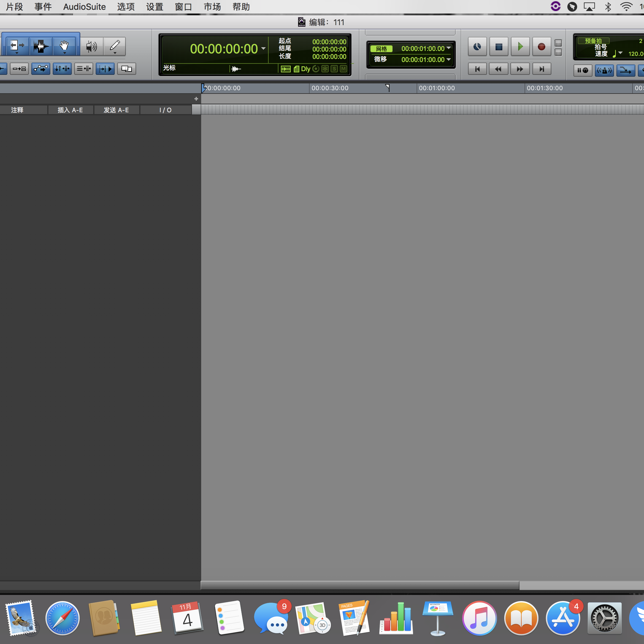644x644 pixels.
Task: Select the Pencil tool
Action: point(115,46)
